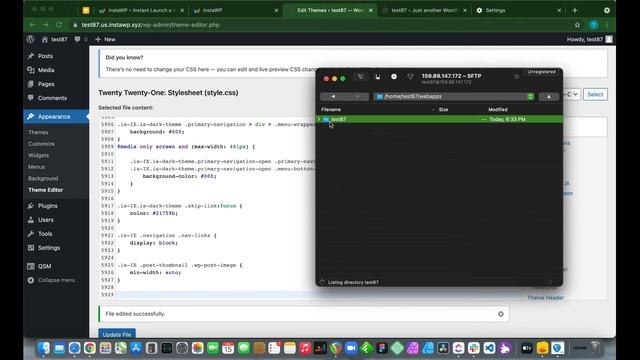
Task: Open the Appearance menu
Action: pos(54,117)
